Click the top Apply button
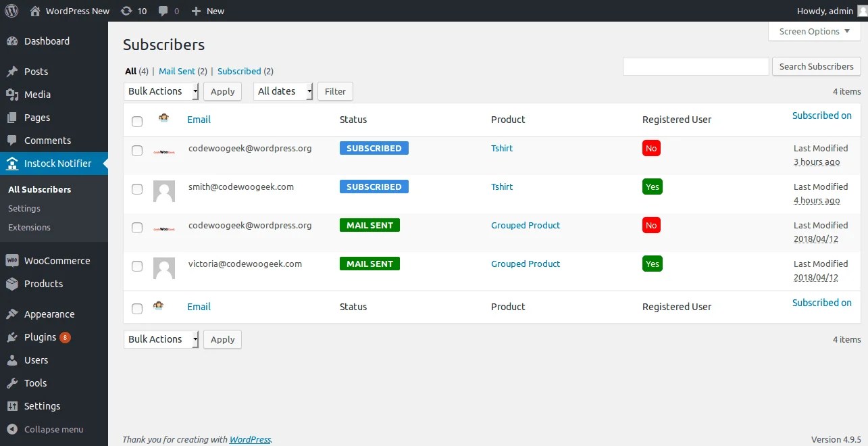This screenshot has height=446, width=868. click(222, 91)
